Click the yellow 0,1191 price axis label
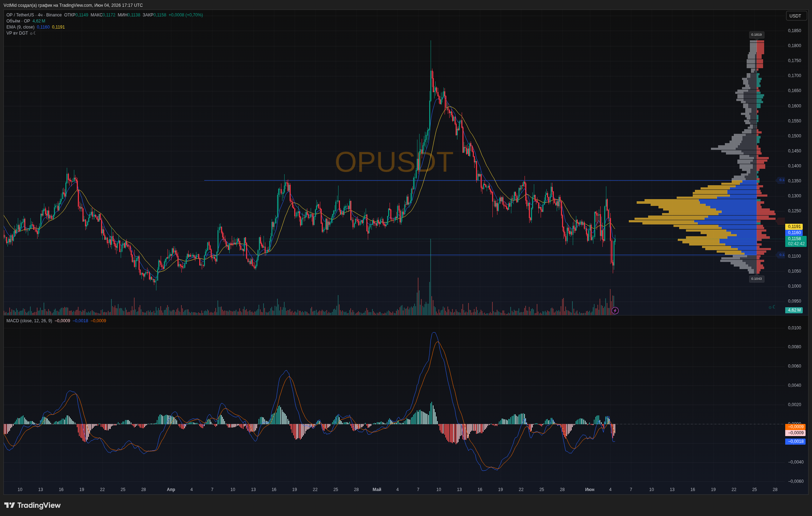This screenshot has height=516, width=812. click(x=794, y=227)
